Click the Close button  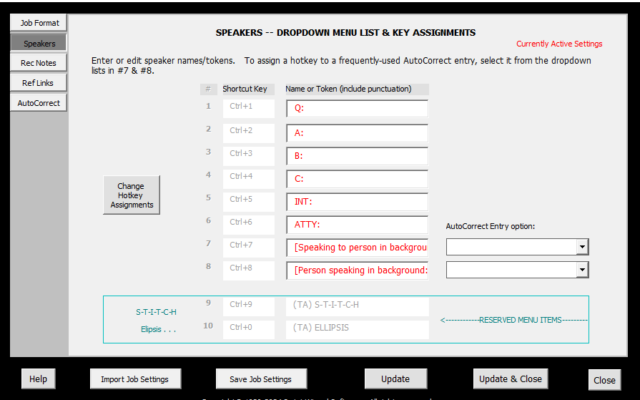click(x=604, y=380)
